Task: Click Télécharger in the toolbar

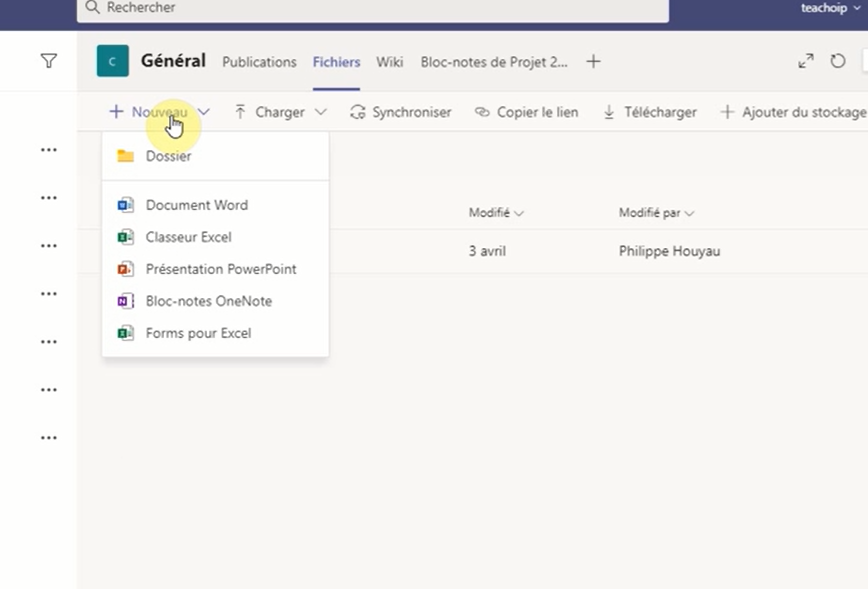Action: pos(650,112)
